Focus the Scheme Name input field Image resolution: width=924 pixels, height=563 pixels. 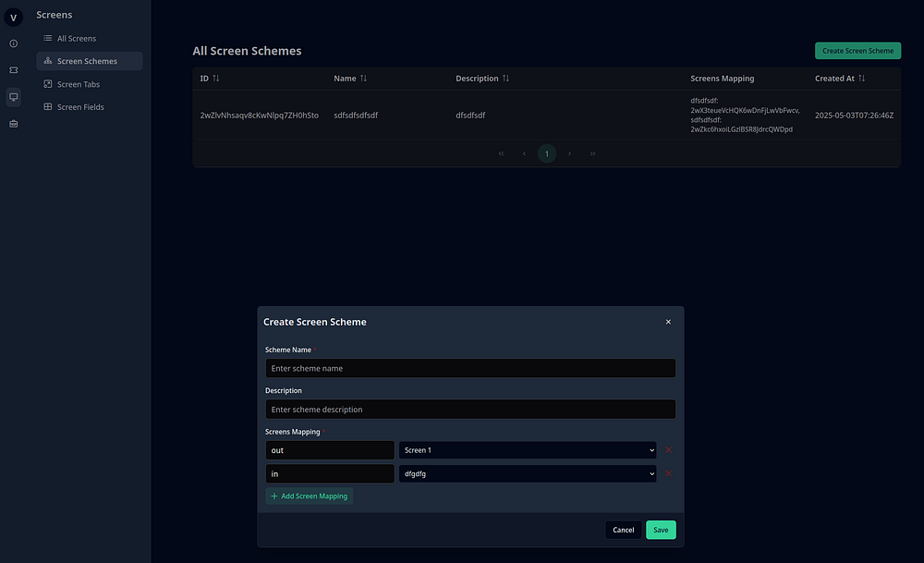coord(469,368)
